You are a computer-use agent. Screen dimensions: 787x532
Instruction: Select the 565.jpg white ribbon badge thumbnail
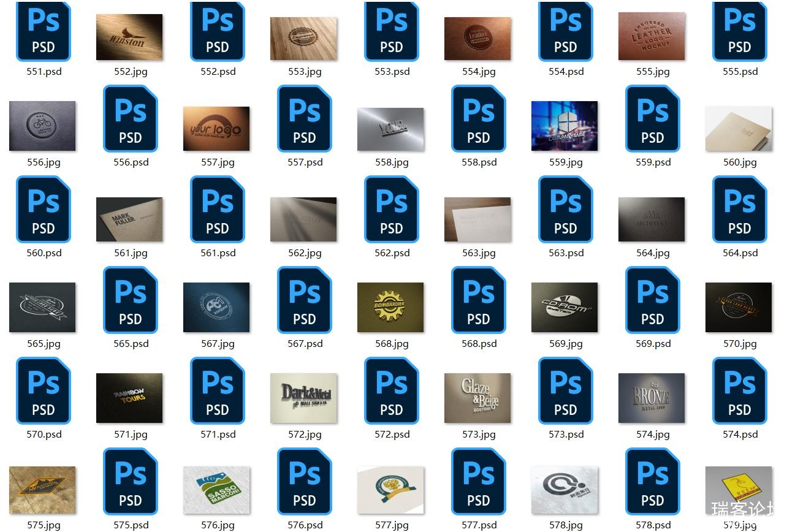[42, 307]
